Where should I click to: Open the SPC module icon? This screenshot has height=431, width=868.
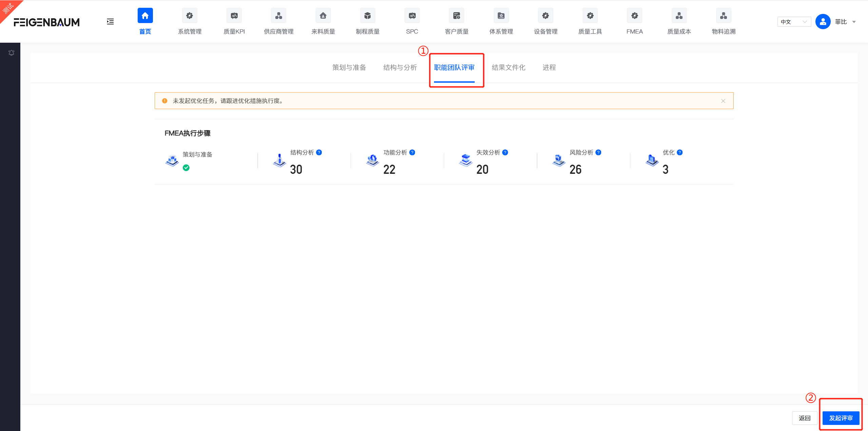point(412,16)
